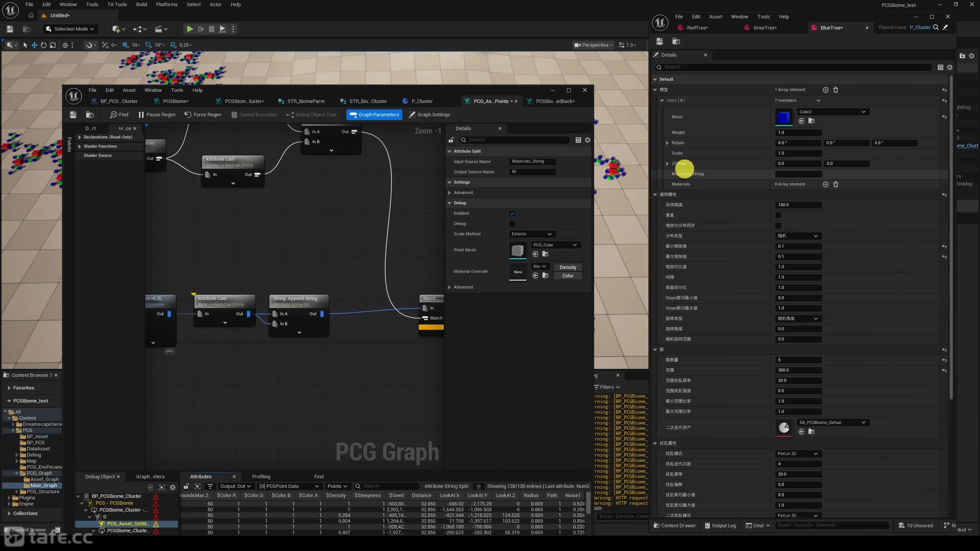Click the lock icon in Attributes panel
Screen dimensions: 980x551
click(x=186, y=486)
